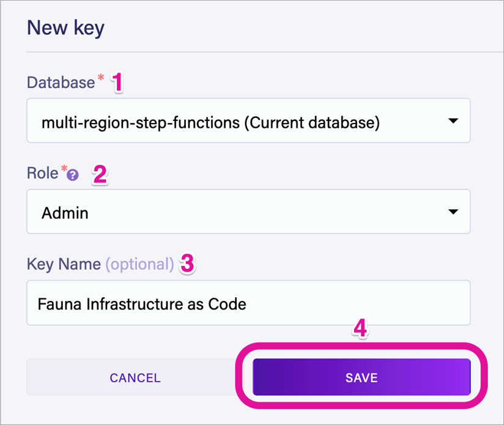Click the pink number 3 annotation
This screenshot has height=425, width=504.
pos(188,264)
